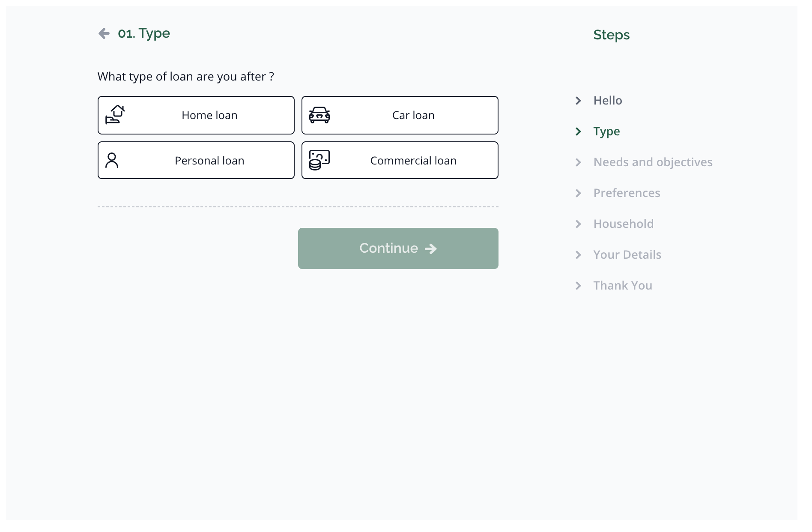The height and width of the screenshot is (532, 812).
Task: Go to the Your Details step
Action: pyautogui.click(x=627, y=255)
